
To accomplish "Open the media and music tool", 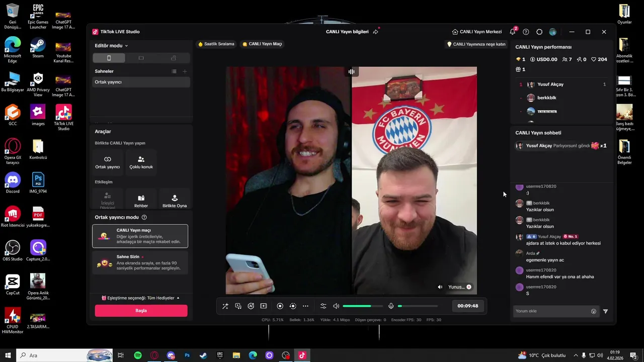I will click(x=238, y=306).
